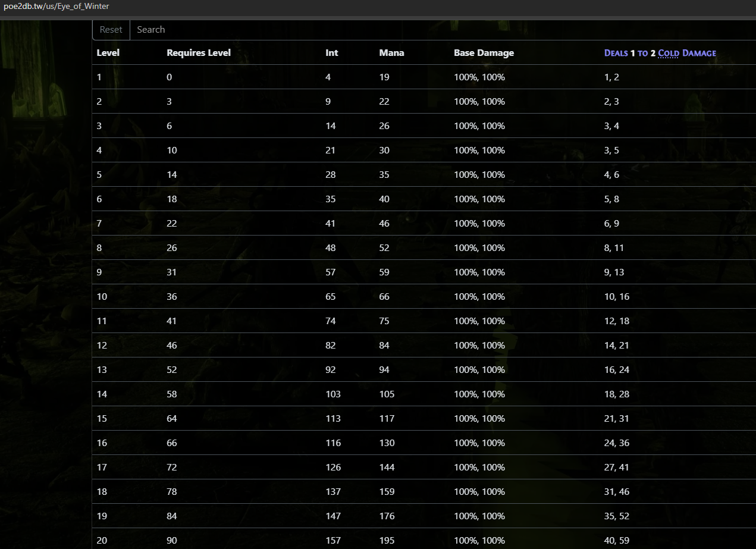Sort by the Mana column header
The image size is (756, 549).
coord(391,53)
